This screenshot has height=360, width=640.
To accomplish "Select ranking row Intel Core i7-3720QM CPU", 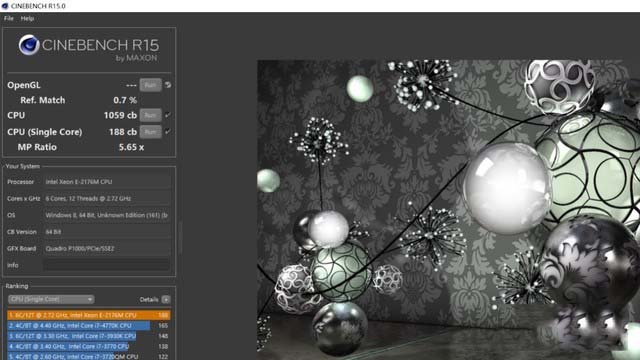I will [89, 356].
